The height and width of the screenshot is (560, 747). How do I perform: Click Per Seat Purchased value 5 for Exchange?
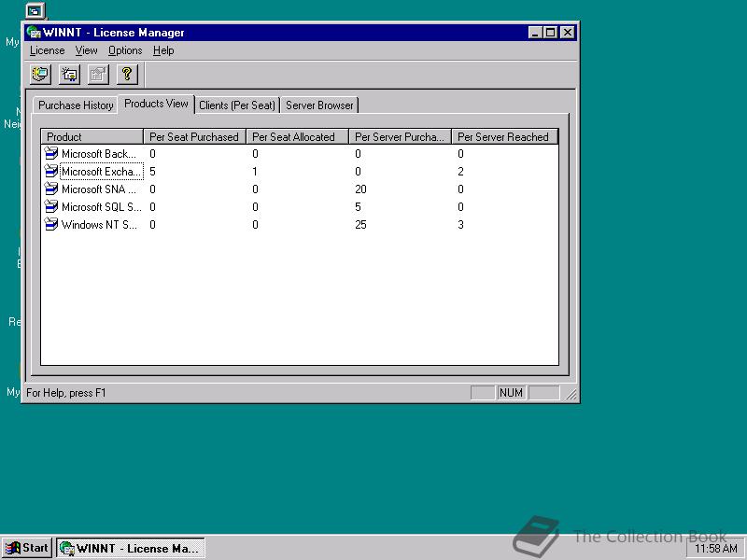click(152, 172)
